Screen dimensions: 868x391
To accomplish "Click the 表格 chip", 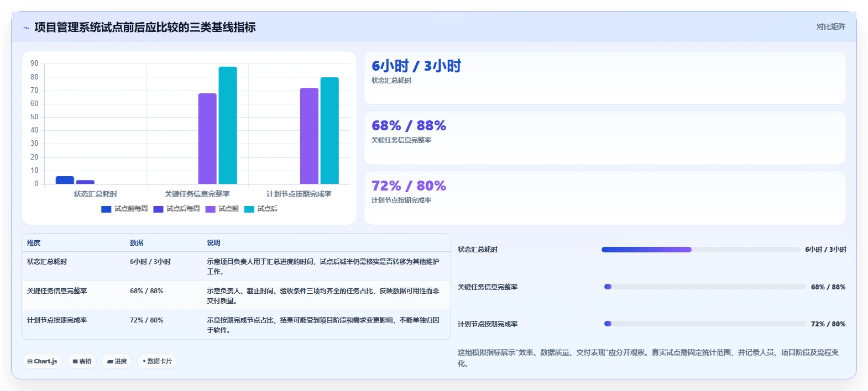I will point(82,361).
